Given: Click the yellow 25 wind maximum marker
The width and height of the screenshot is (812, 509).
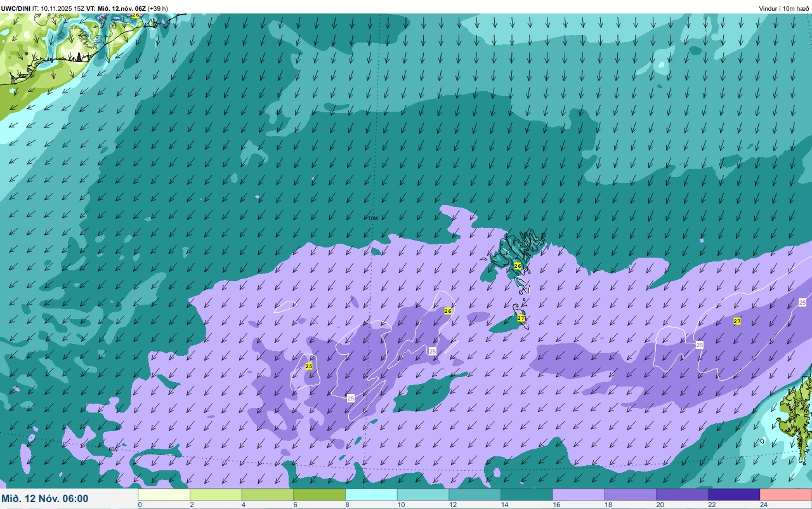Looking at the screenshot, I should click(x=309, y=366).
